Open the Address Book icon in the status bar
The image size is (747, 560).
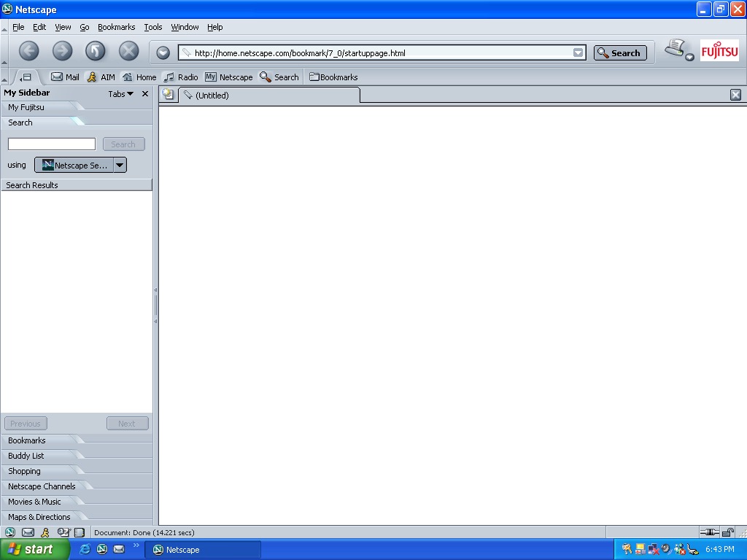[78, 532]
